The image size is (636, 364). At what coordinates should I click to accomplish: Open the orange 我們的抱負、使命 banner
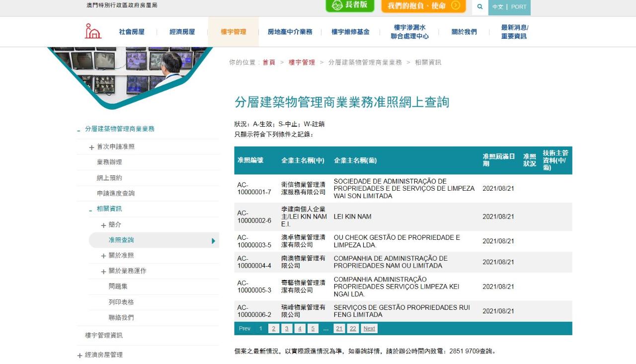(x=423, y=6)
